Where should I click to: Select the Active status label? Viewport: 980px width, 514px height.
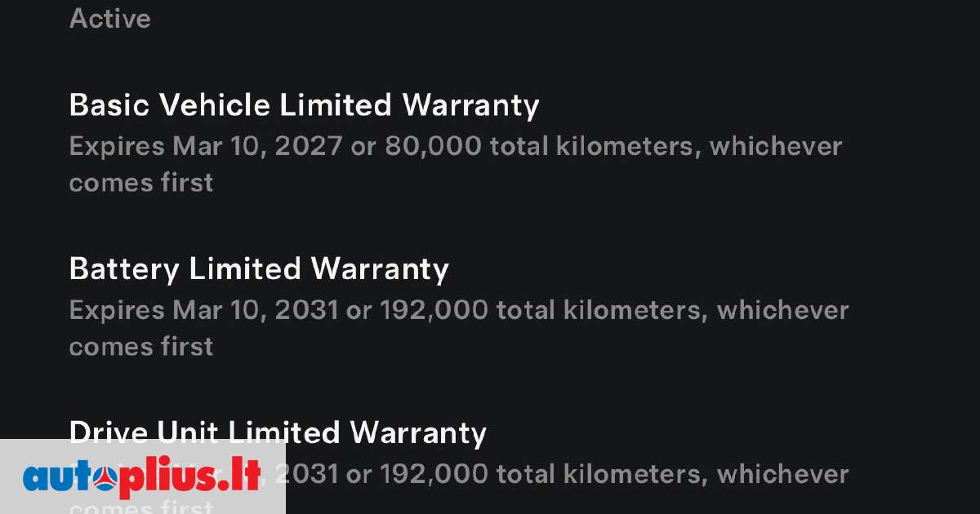pos(110,19)
